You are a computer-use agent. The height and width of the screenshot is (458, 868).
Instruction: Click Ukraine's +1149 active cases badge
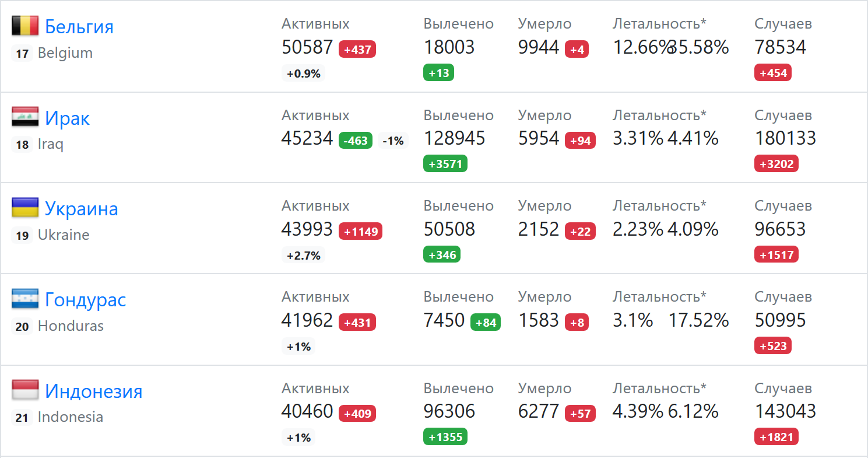click(361, 232)
